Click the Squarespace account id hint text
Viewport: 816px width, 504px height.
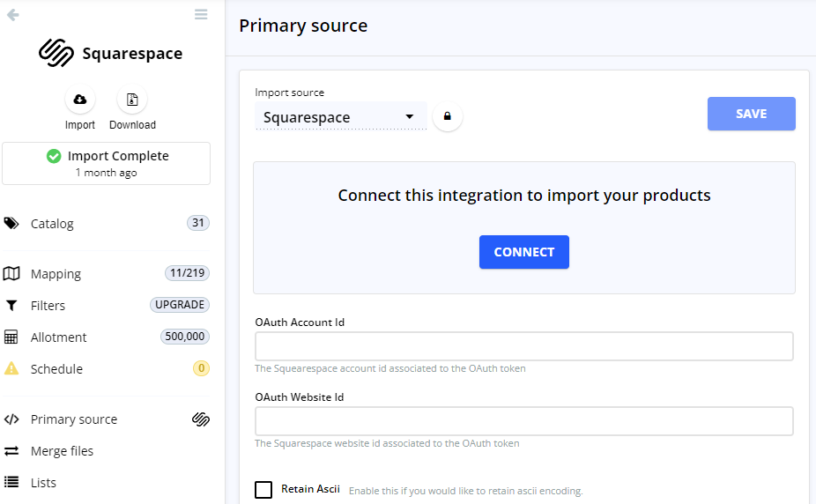[x=390, y=368]
